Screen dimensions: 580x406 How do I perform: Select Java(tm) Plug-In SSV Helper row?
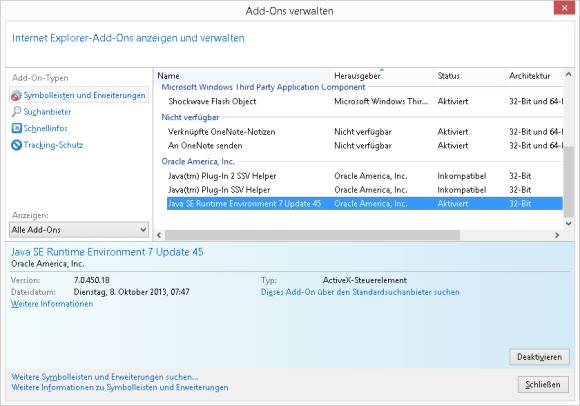pyautogui.click(x=364, y=190)
